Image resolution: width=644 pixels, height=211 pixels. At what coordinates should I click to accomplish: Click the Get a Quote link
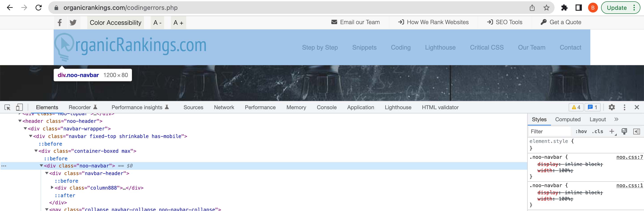coord(561,22)
